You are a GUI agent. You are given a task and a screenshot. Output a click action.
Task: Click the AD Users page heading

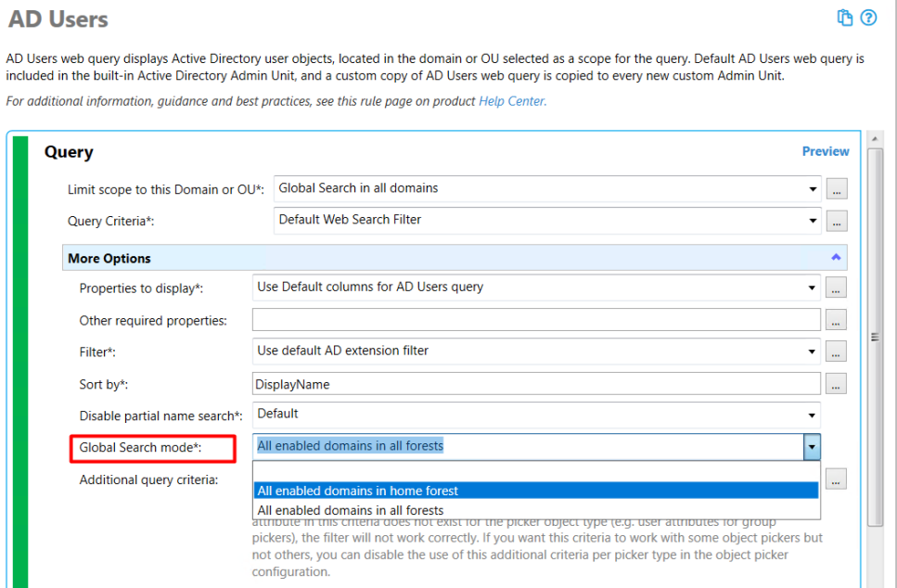click(58, 19)
